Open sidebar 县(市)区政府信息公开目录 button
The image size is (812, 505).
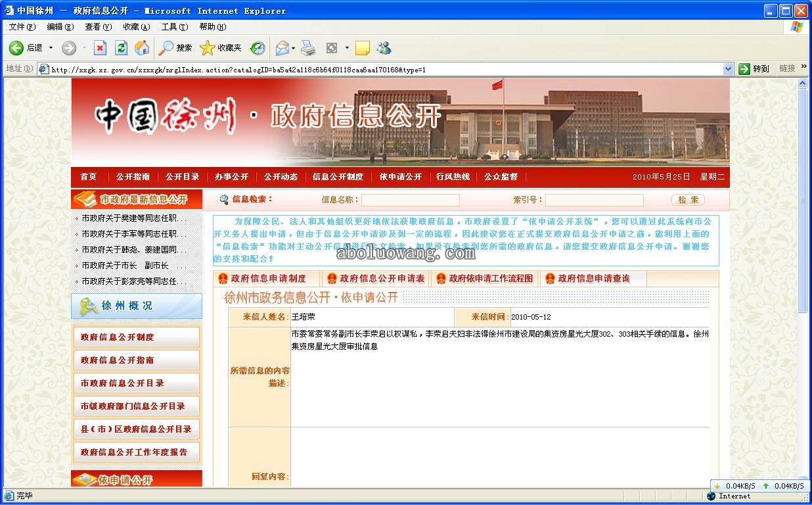point(136,429)
